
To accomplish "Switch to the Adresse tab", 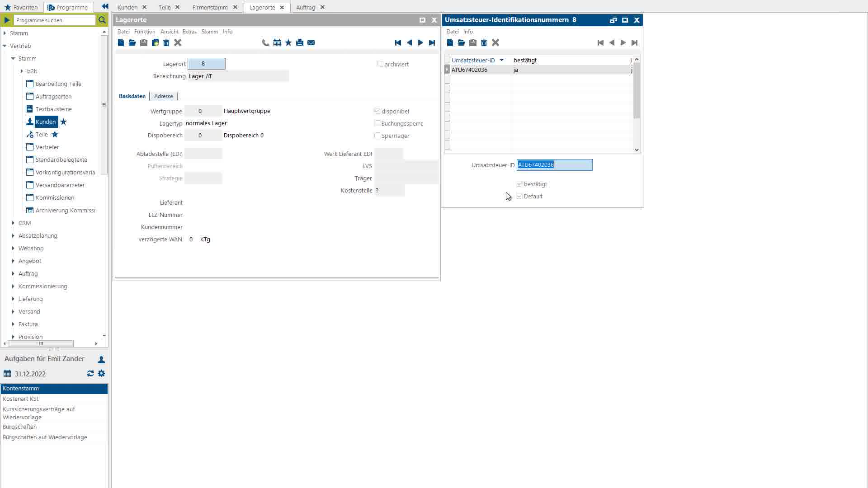I will pyautogui.click(x=163, y=96).
